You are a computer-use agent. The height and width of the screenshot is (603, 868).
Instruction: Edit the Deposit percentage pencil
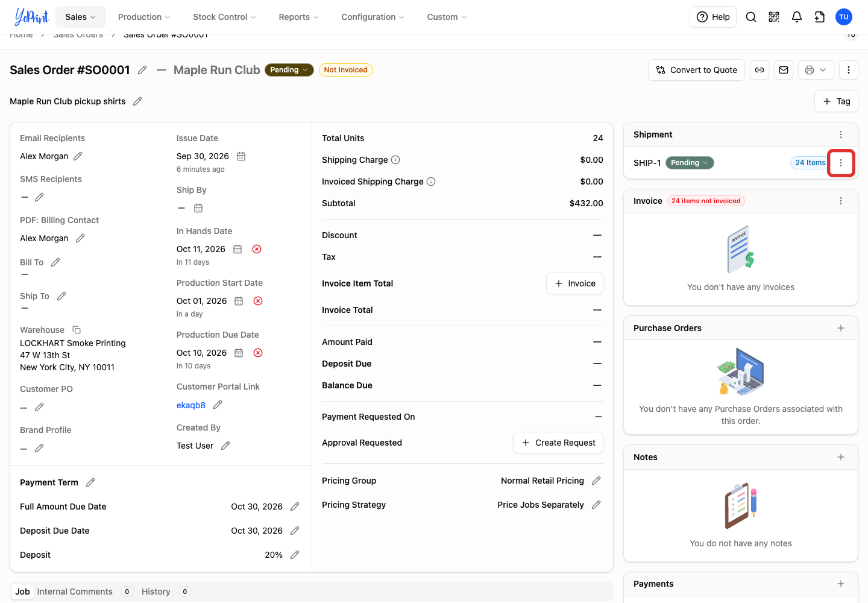(295, 555)
